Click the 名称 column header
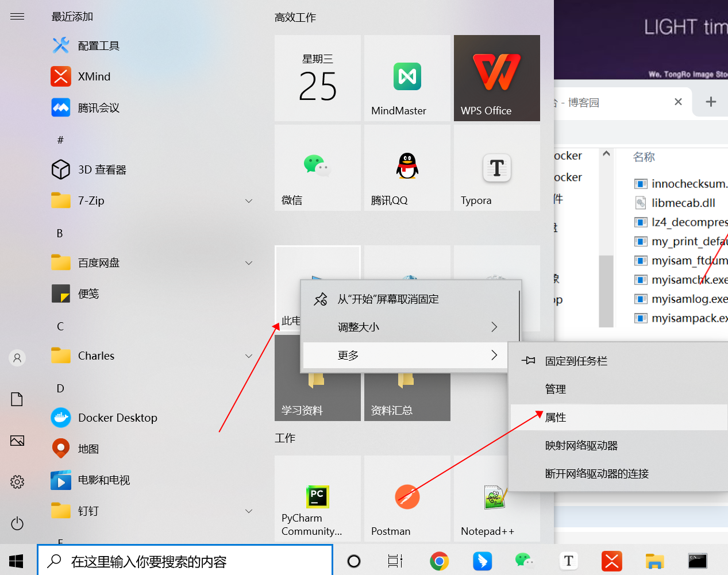 [x=644, y=157]
